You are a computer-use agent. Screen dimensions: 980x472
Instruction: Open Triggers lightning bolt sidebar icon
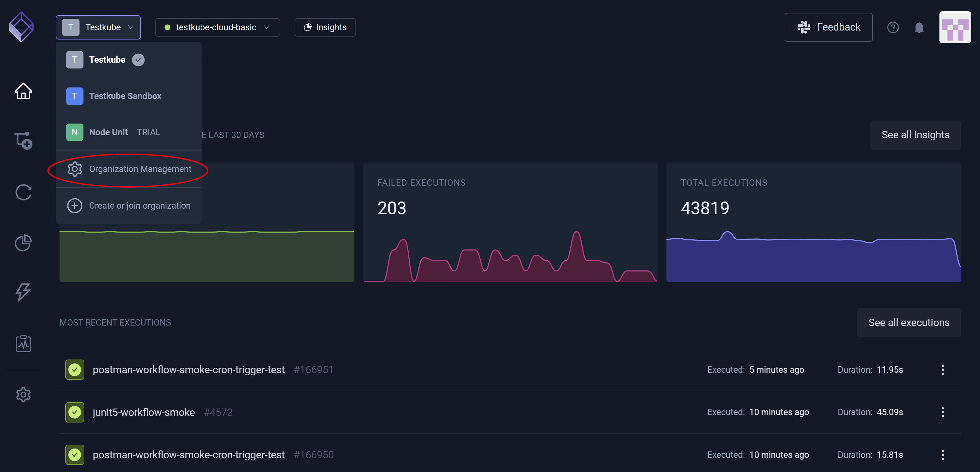click(23, 292)
